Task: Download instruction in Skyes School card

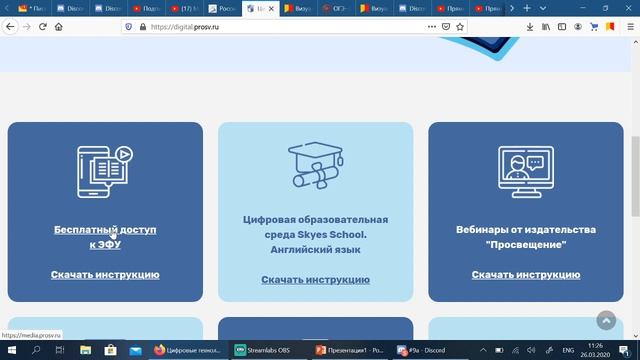Action: pyautogui.click(x=316, y=280)
